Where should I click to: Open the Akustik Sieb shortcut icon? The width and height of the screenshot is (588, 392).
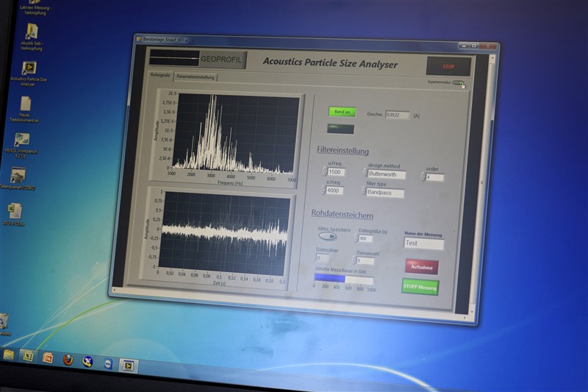[31, 32]
